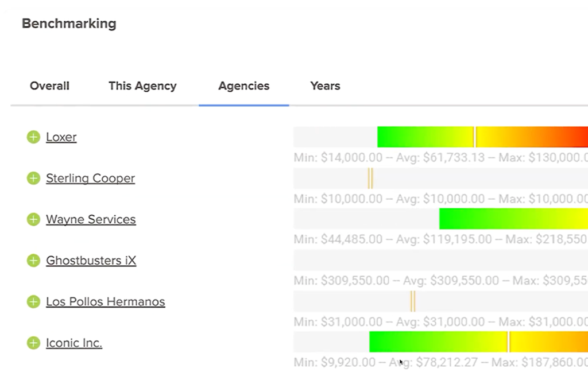Click the Iconic Inc. link

[74, 343]
